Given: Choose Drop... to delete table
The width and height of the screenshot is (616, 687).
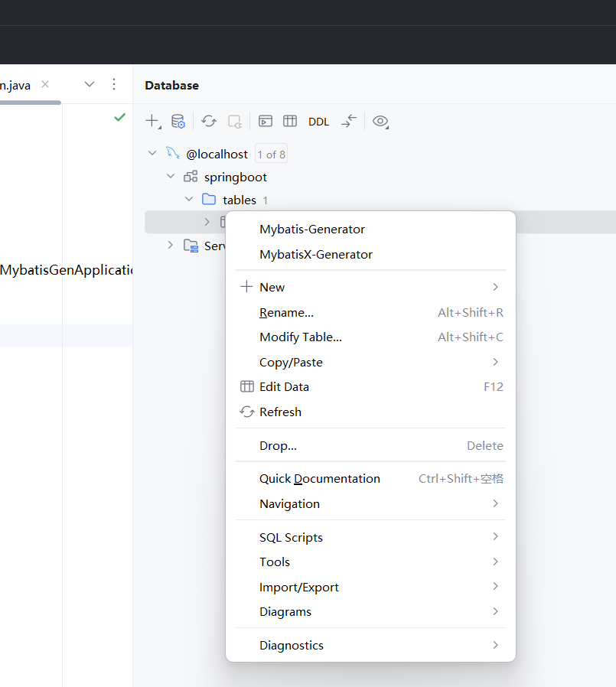Looking at the screenshot, I should point(370,445).
